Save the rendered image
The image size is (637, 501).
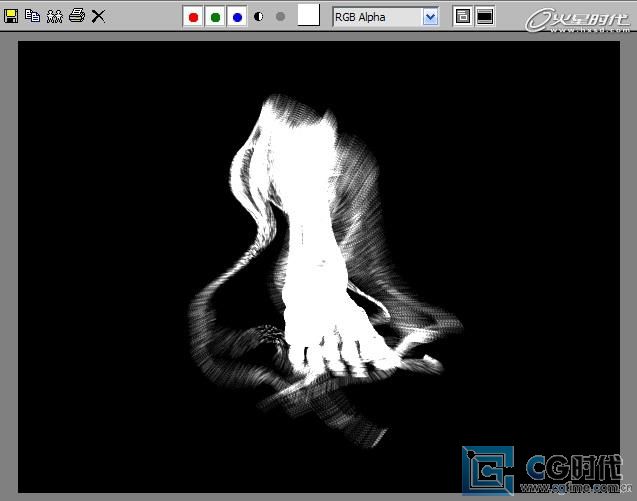[11, 16]
